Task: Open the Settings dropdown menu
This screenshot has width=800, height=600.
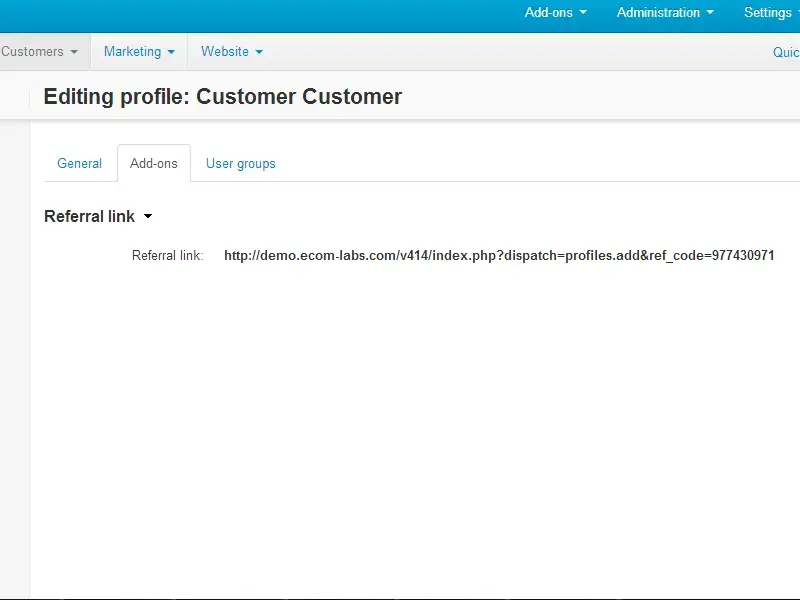Action: pyautogui.click(x=768, y=13)
